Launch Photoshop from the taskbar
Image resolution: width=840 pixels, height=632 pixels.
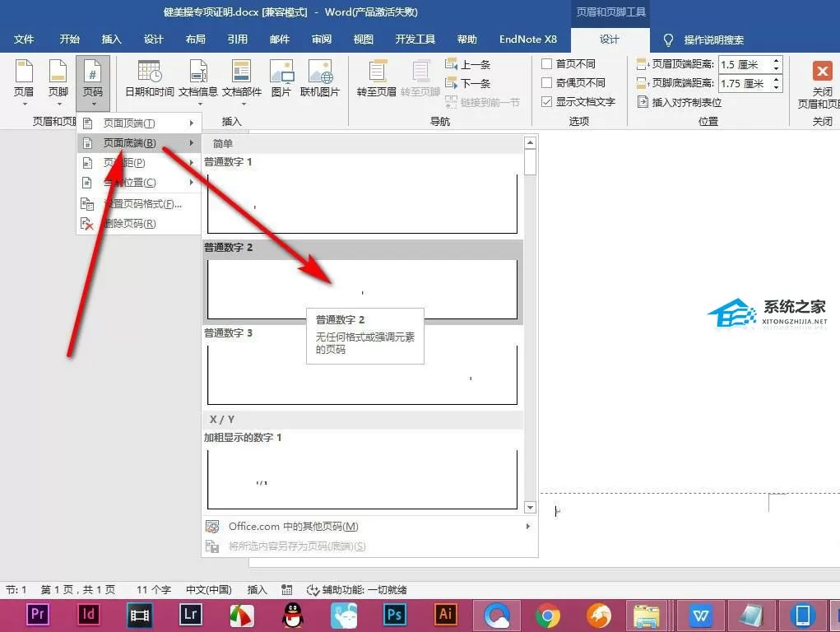394,615
